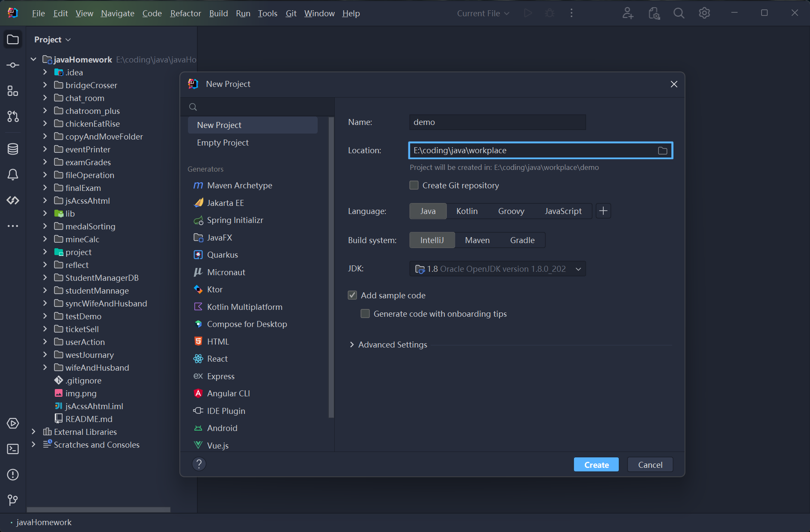
Task: Click the generators list scrollbar
Action: [x=331, y=267]
